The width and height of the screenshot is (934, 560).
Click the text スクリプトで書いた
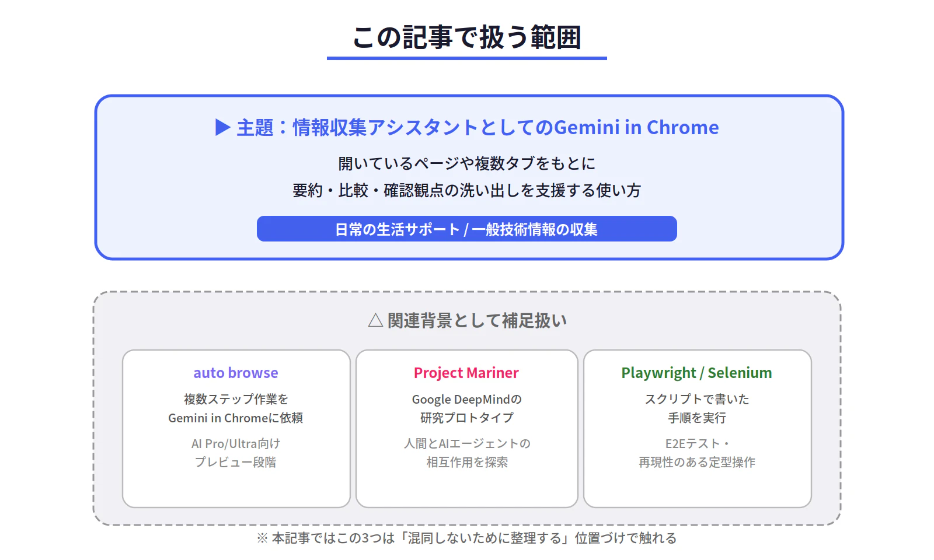tap(697, 399)
